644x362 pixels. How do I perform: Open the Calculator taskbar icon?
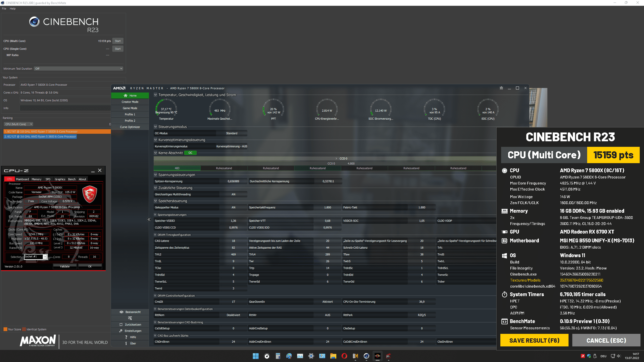278,356
